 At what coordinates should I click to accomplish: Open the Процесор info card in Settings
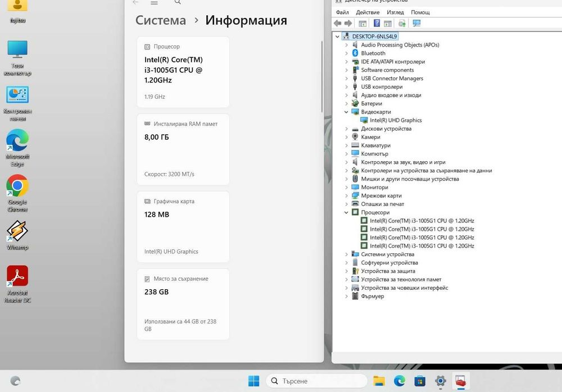pos(183,72)
